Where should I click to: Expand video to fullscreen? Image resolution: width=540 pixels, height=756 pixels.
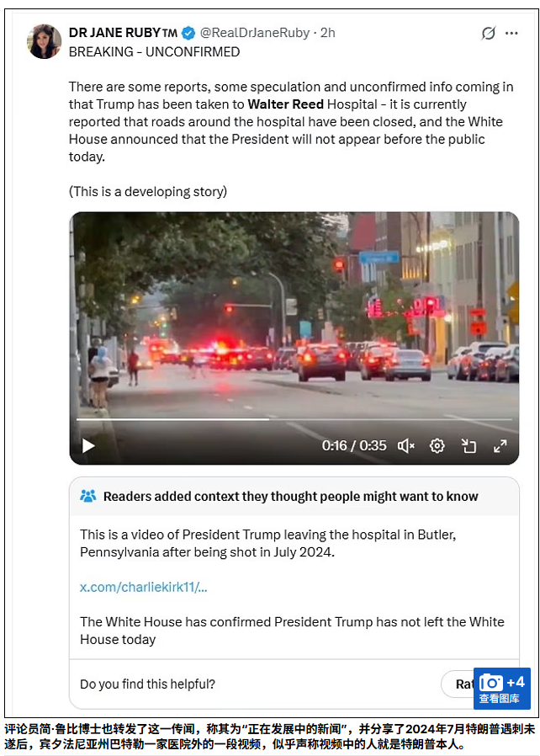point(500,446)
